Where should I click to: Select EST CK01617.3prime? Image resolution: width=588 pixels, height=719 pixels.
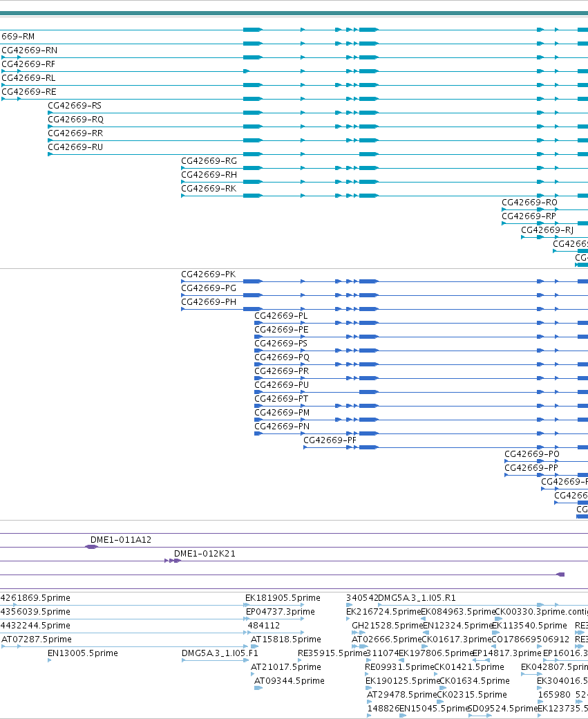tap(456, 639)
